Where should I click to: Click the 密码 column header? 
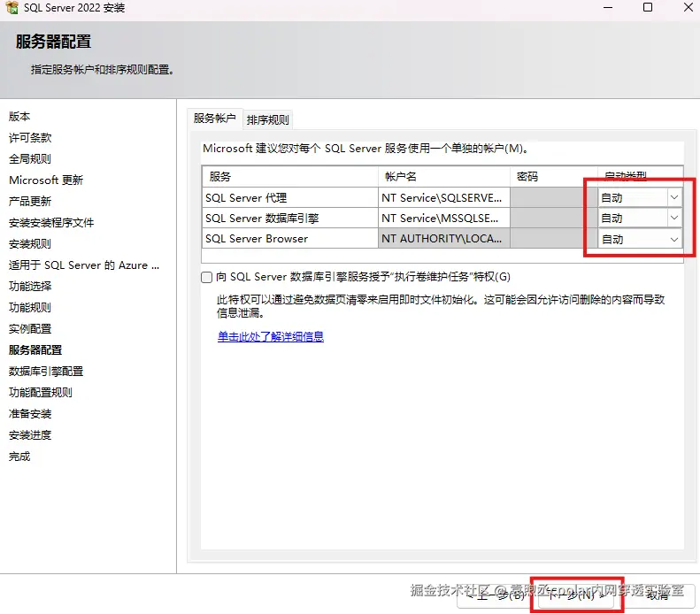click(x=554, y=177)
